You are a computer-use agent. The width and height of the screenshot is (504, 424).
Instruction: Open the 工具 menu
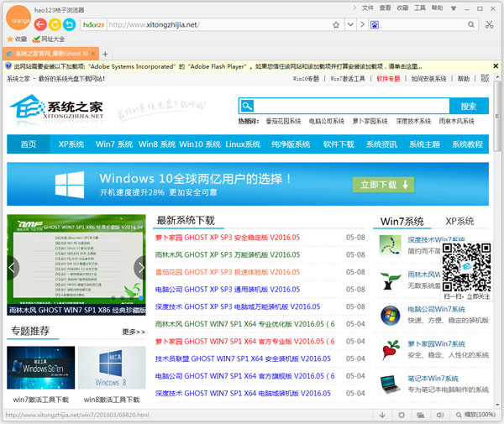pyautogui.click(x=419, y=8)
